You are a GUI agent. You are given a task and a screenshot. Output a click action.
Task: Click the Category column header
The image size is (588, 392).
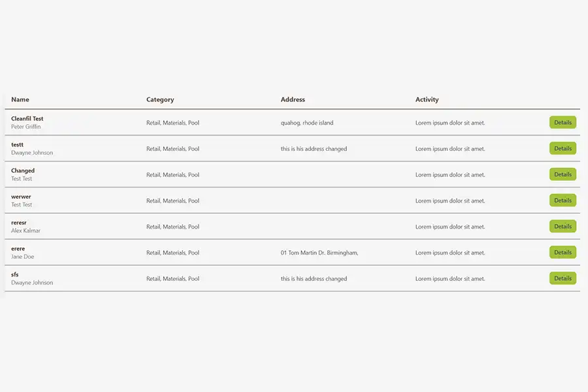[160, 100]
